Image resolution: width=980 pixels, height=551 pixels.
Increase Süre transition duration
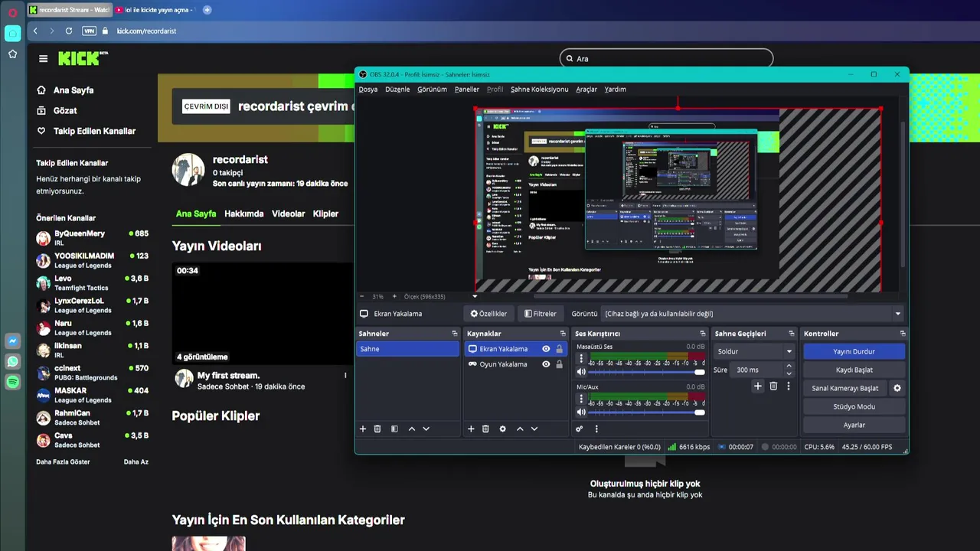[789, 366]
